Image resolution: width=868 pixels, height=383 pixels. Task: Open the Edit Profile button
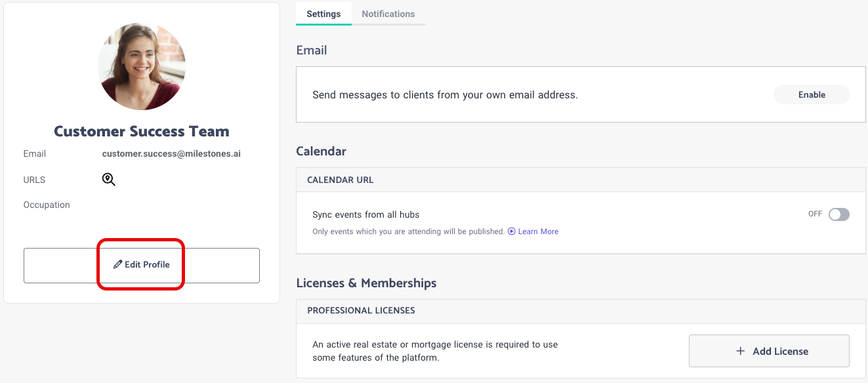pyautogui.click(x=142, y=266)
